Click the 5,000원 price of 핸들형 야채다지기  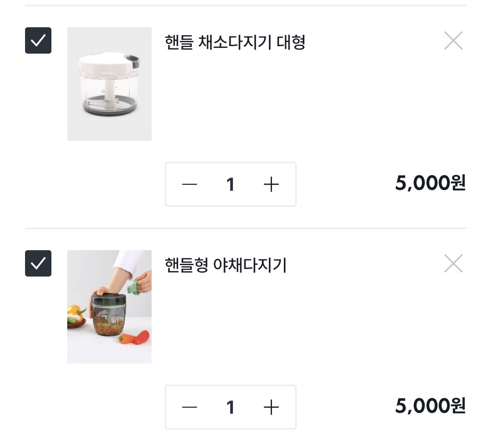pos(430,406)
